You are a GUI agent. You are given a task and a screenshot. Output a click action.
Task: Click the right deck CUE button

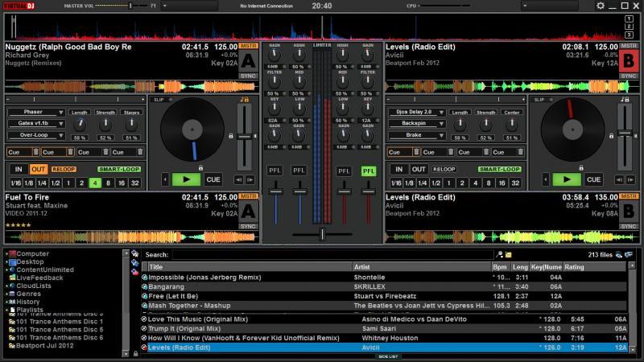pyautogui.click(x=593, y=179)
